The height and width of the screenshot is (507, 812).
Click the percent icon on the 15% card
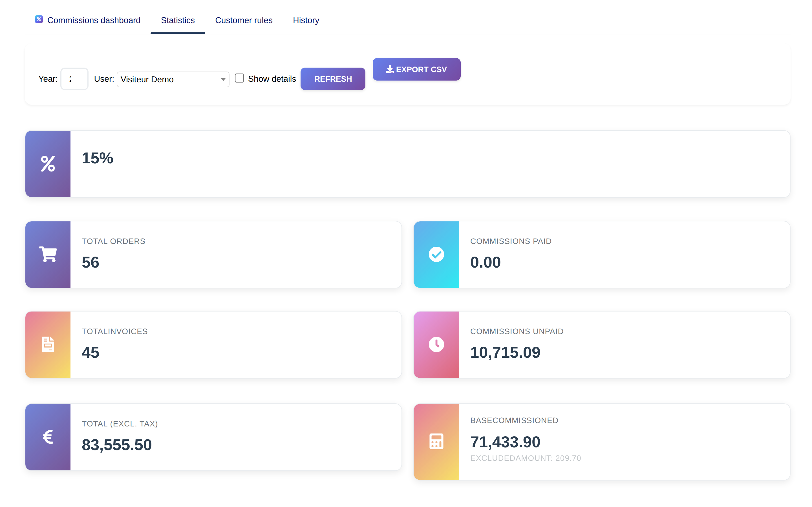48,164
